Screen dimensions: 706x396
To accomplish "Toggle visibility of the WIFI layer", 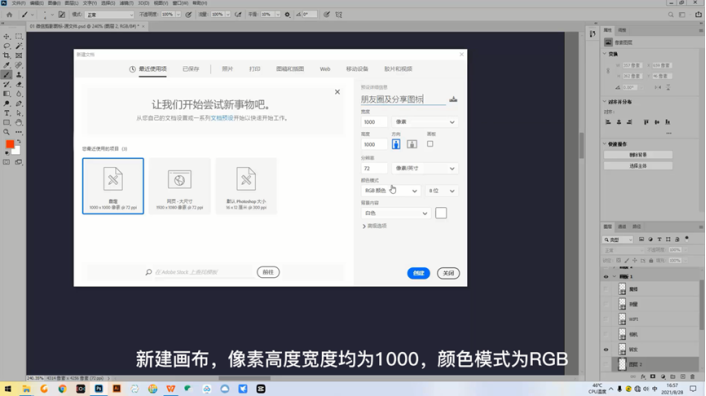I will point(606,319).
